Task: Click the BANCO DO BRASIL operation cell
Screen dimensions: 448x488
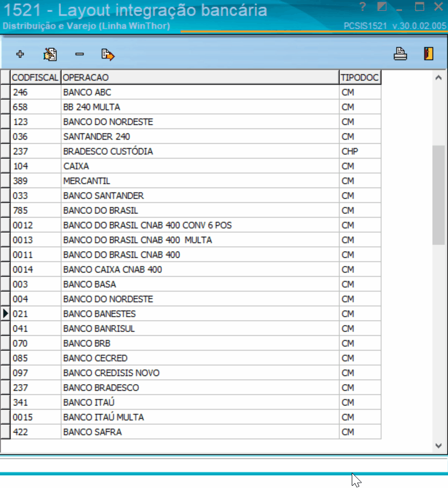Action: (x=200, y=211)
